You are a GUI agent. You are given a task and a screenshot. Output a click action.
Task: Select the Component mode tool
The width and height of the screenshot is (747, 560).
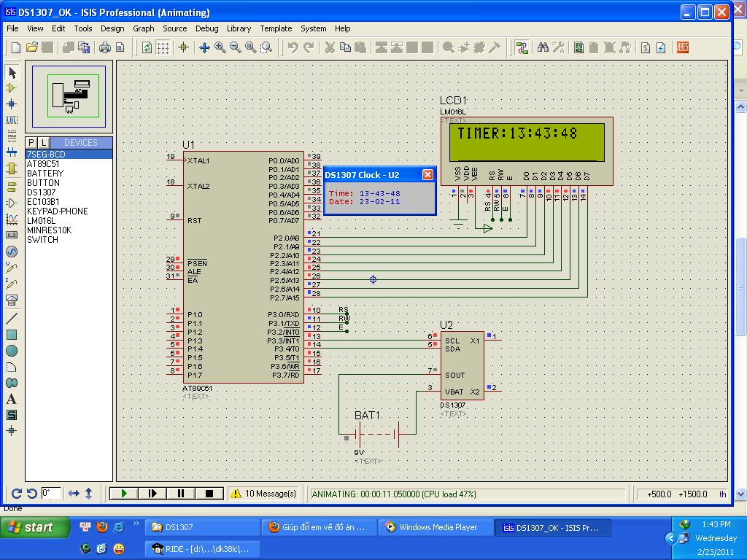click(x=12, y=88)
